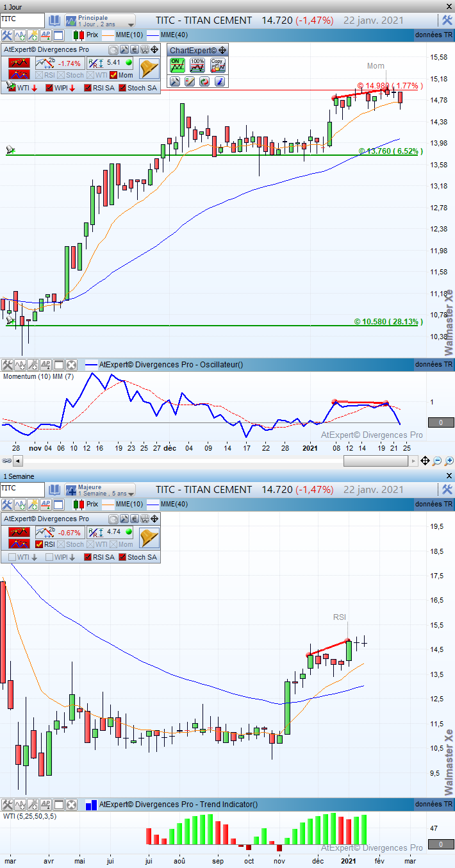Click the zoom out magnifier below the daily chart
This screenshot has height=868, width=455.
tap(437, 461)
